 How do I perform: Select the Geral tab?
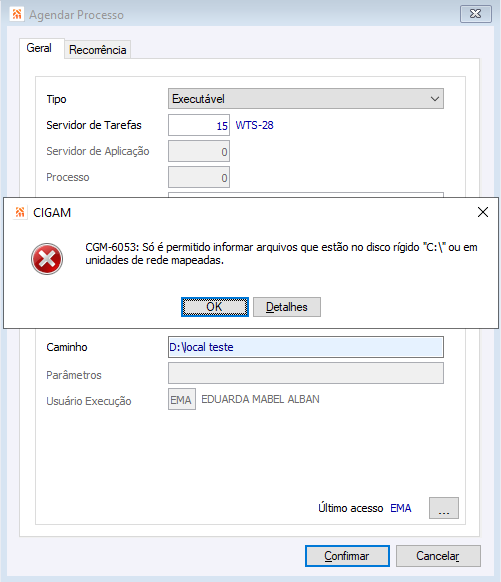[39, 48]
